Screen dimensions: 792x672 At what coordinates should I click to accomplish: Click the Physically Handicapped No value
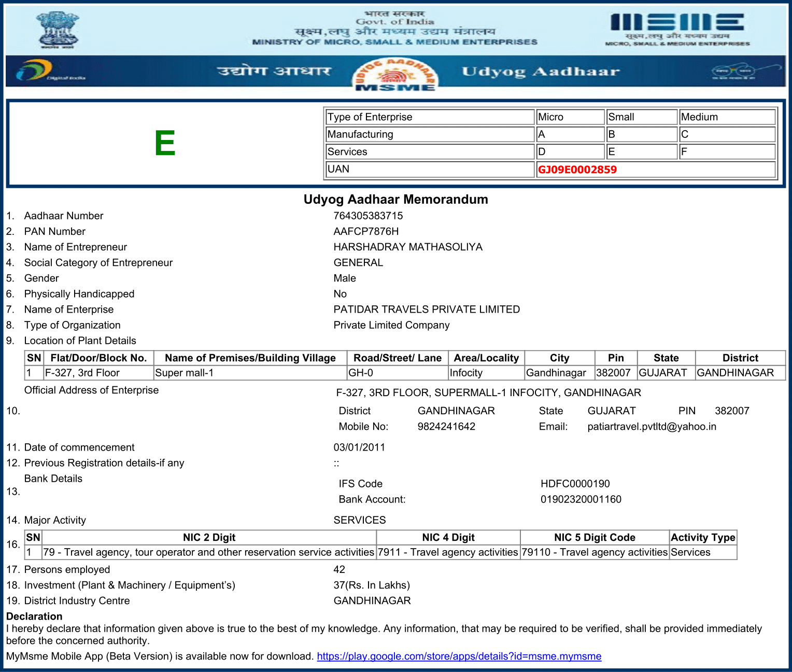pyautogui.click(x=340, y=293)
